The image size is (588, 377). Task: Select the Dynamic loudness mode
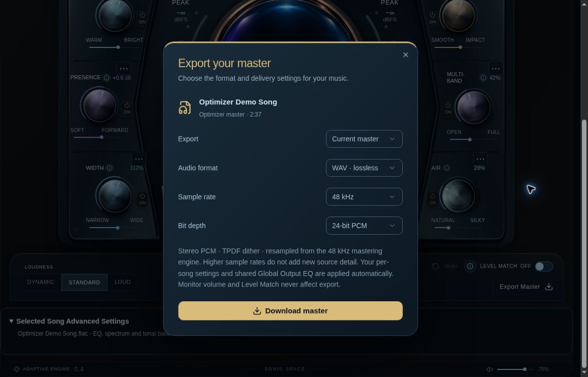[40, 282]
